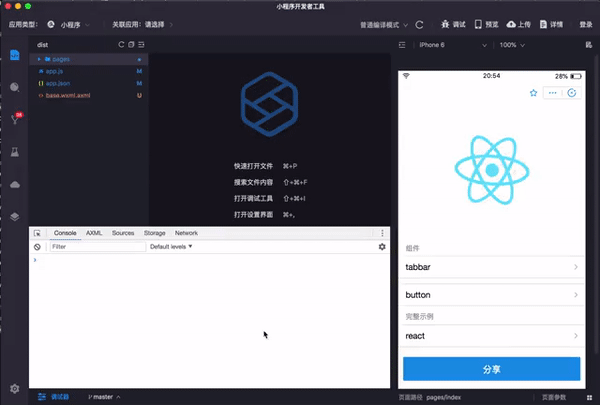
Task: Favorite the mini program with star icon
Action: click(533, 93)
